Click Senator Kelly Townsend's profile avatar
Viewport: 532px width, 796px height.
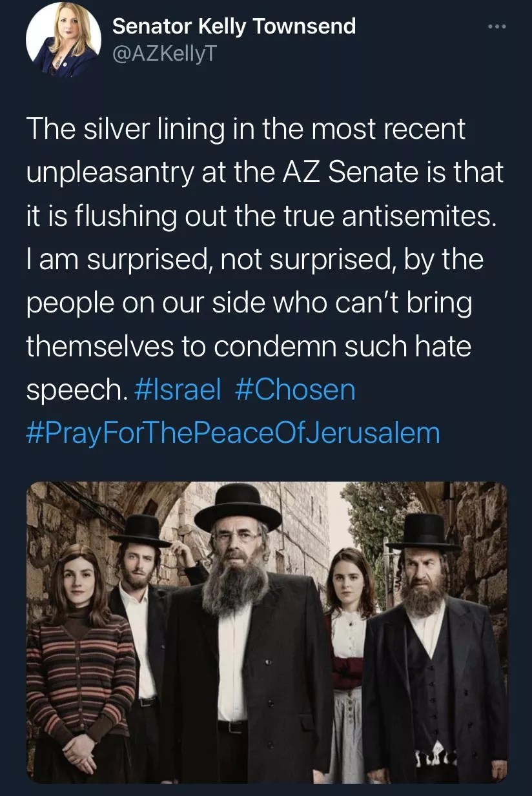[x=63, y=40]
